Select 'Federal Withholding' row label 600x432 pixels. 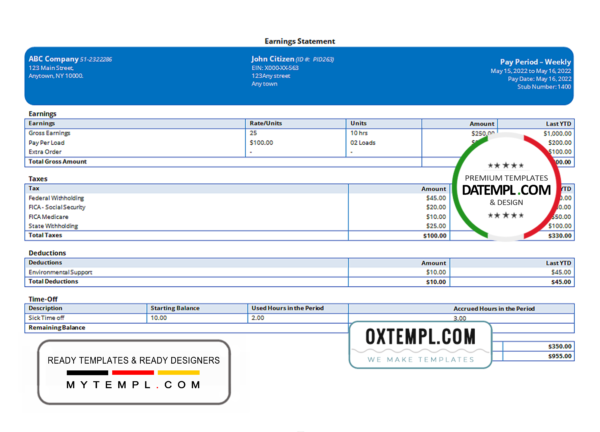tap(56, 198)
